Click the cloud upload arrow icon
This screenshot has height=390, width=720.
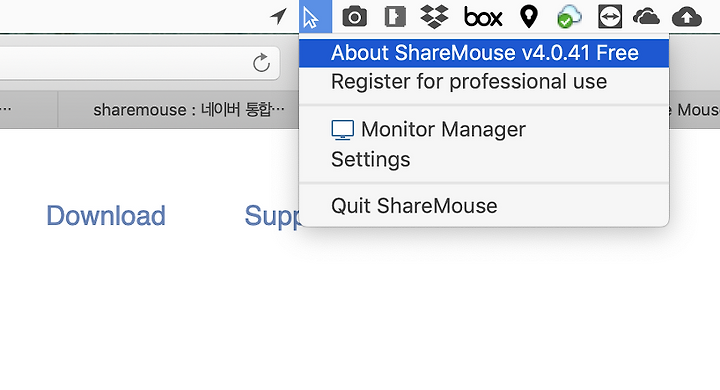tap(686, 17)
